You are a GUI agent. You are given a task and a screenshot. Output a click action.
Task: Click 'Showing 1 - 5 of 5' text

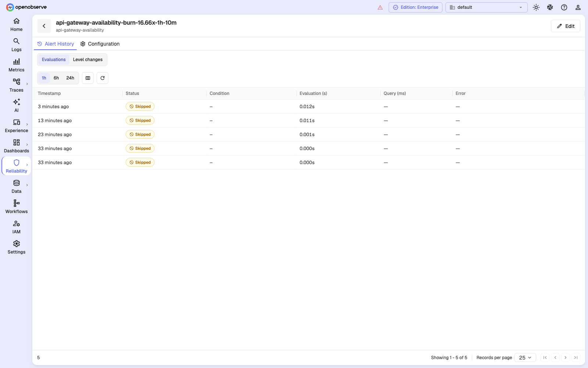point(449,358)
